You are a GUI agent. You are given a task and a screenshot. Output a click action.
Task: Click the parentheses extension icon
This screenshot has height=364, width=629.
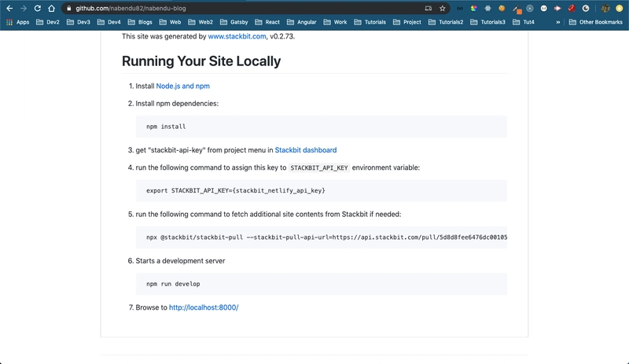coord(460,8)
